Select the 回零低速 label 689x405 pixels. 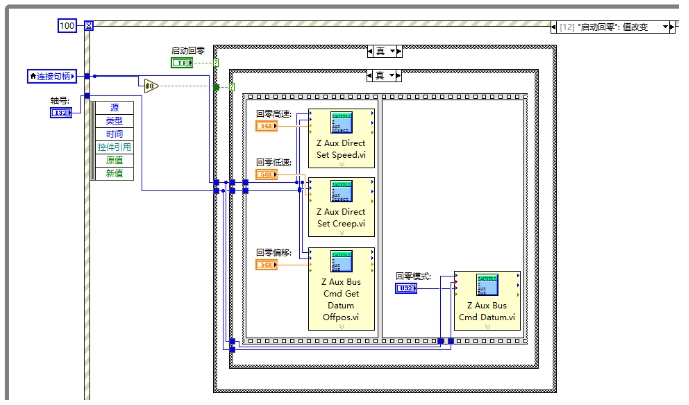[274, 163]
